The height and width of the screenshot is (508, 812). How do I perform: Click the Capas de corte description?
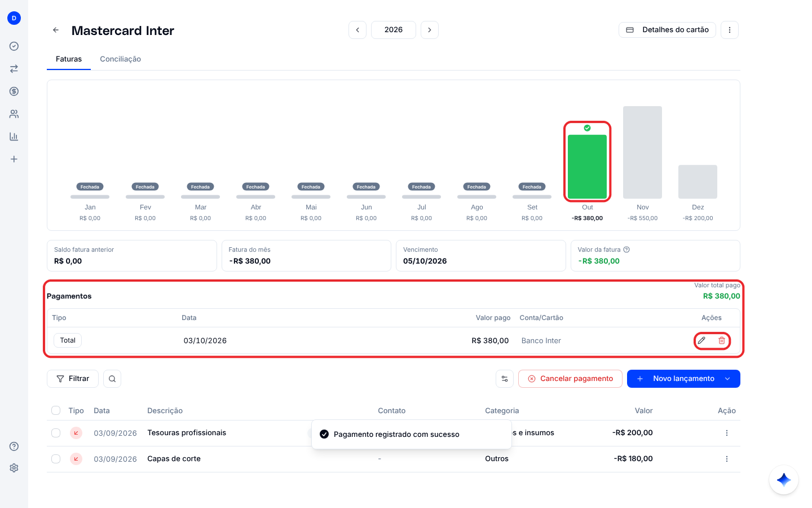coord(174,459)
